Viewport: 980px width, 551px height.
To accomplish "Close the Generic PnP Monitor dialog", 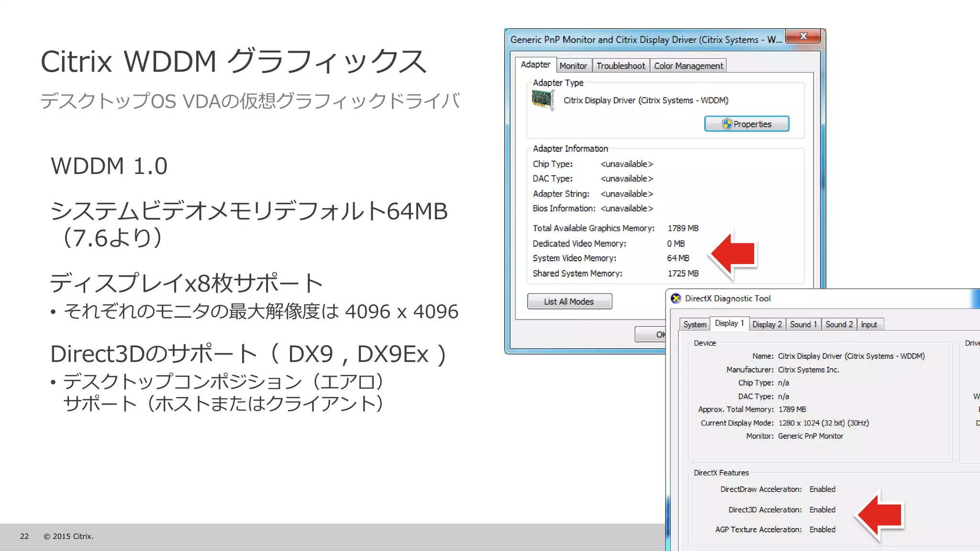I will pos(803,36).
